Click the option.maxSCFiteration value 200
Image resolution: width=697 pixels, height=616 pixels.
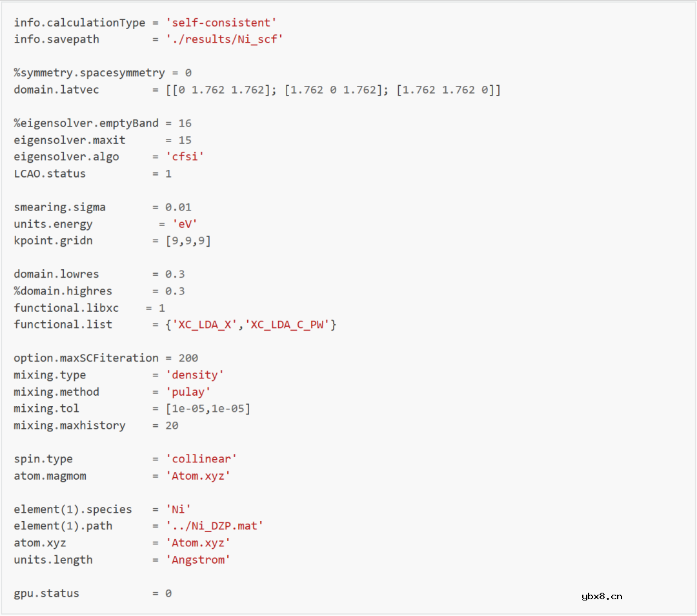pos(188,358)
